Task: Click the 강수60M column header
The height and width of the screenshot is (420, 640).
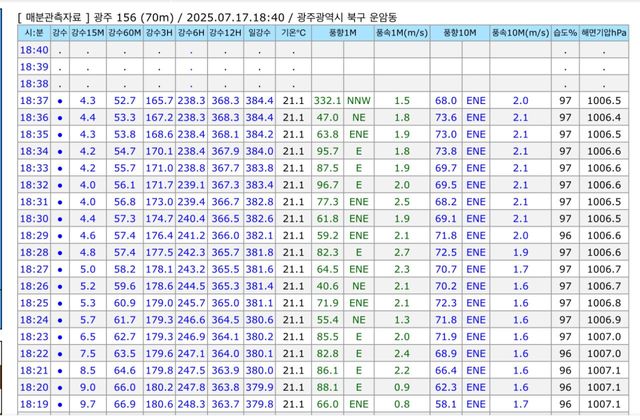Action: [124, 33]
